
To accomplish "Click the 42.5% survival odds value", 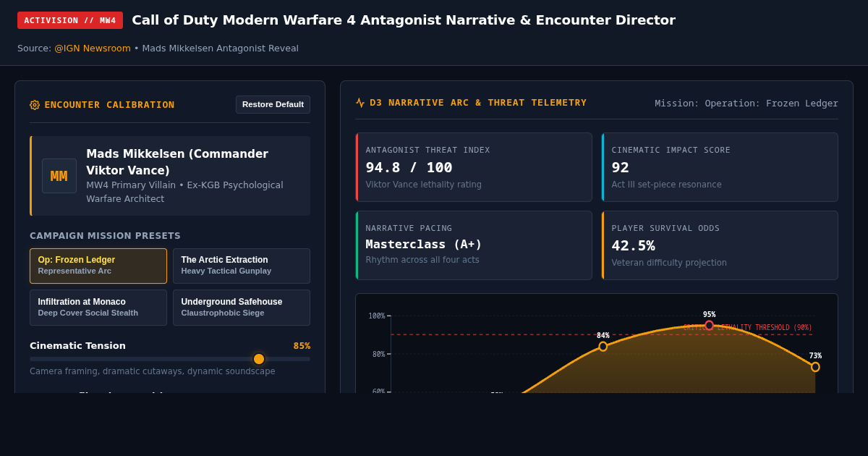I will [x=633, y=245].
